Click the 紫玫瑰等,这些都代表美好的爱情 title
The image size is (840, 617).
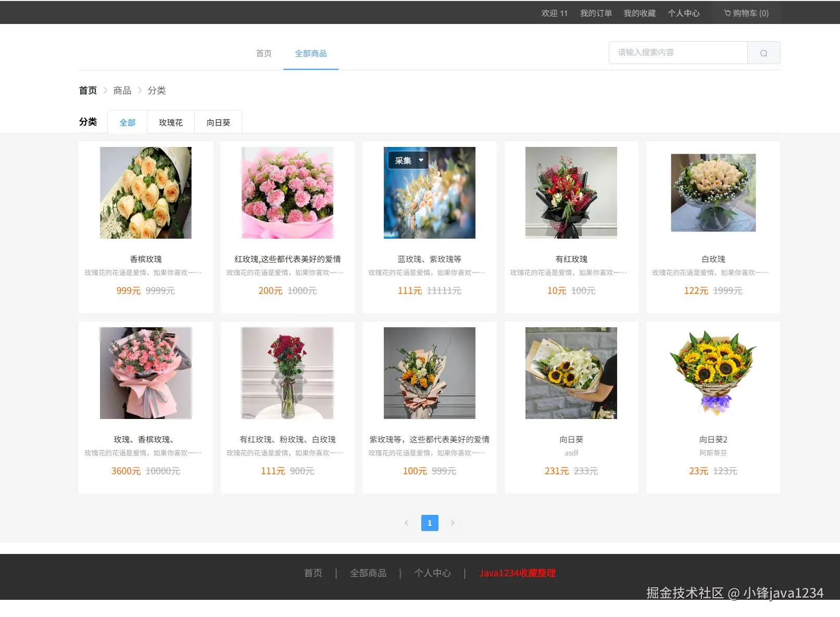[430, 439]
